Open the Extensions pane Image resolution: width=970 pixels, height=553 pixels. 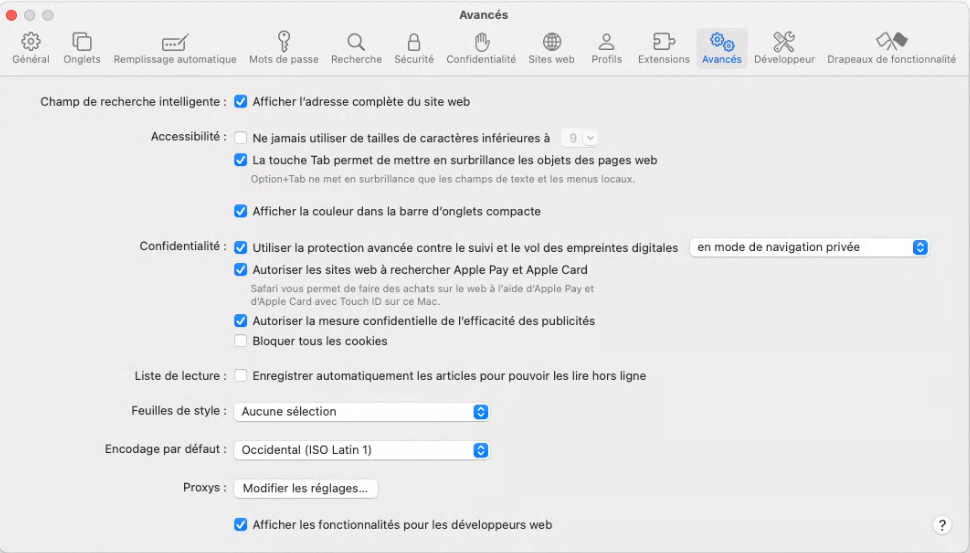664,48
